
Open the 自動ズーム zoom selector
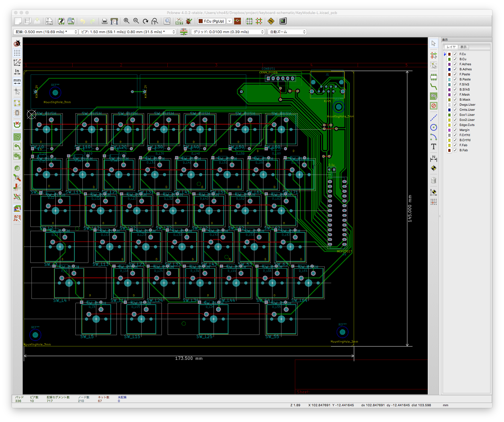[x=287, y=32]
